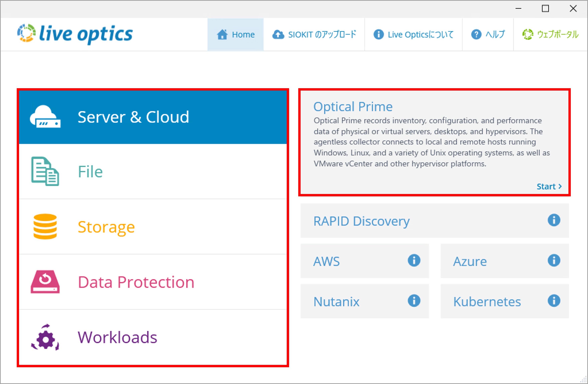The image size is (588, 384).
Task: Click the house icon in Home tab
Action: 222,34
